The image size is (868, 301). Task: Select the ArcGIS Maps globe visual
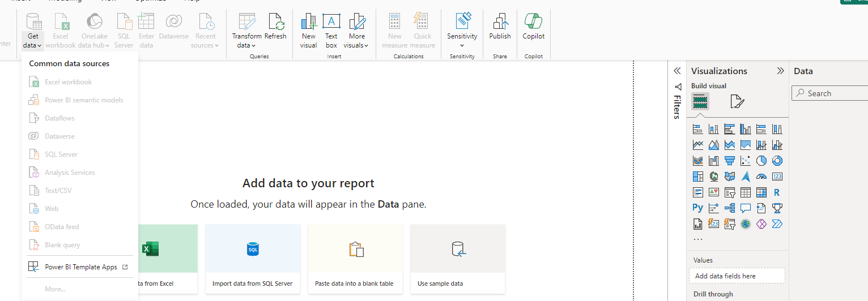coord(746,224)
